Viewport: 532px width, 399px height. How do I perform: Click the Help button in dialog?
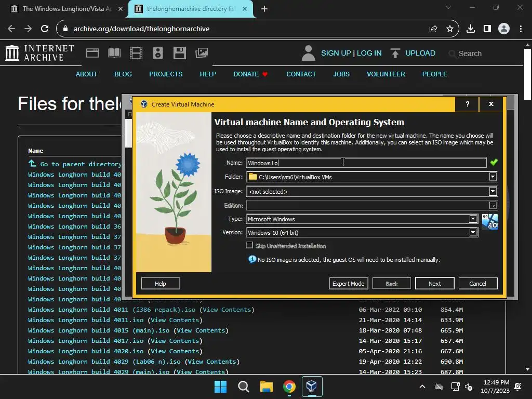pyautogui.click(x=161, y=284)
